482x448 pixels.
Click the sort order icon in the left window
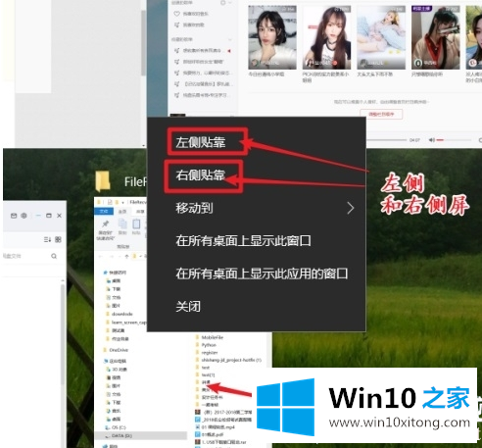47,239
